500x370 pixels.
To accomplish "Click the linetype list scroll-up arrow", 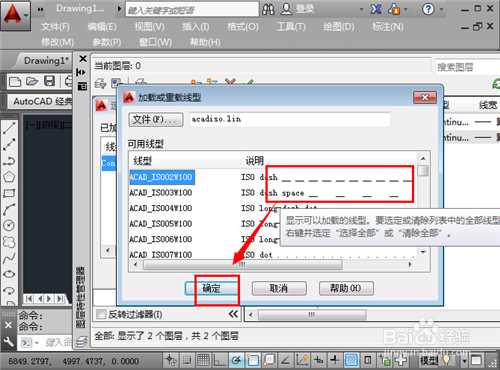I will click(x=423, y=159).
